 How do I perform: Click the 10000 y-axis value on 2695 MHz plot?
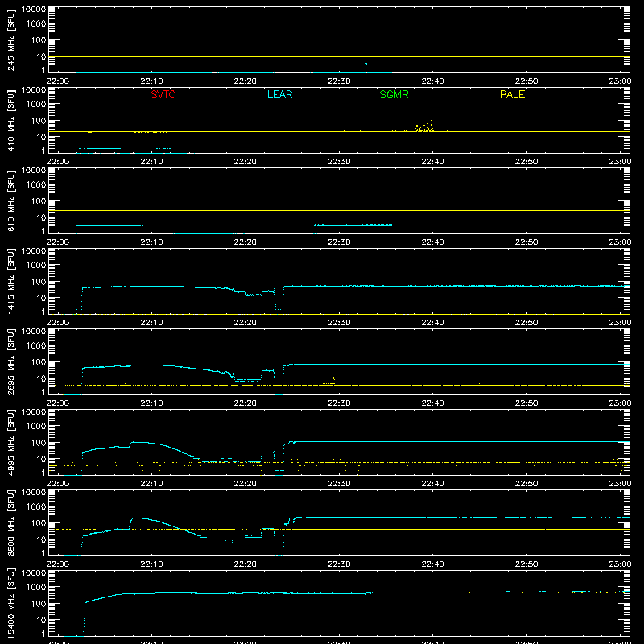pos(34,332)
